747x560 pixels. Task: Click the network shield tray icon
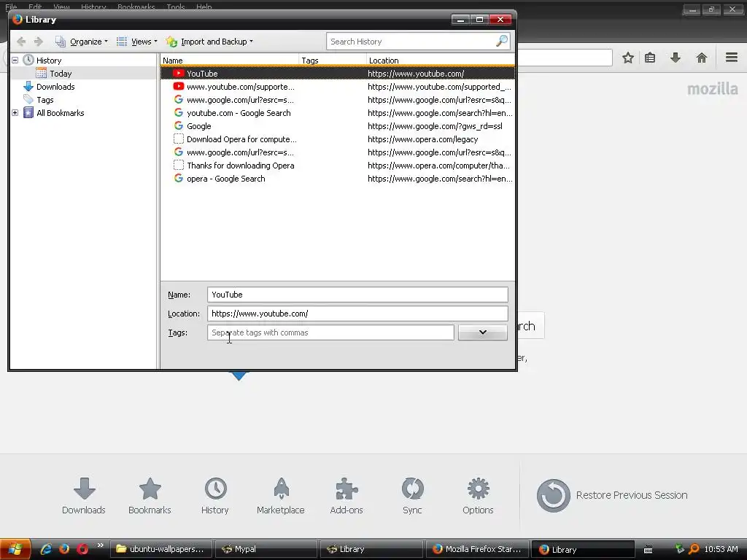coord(680,549)
